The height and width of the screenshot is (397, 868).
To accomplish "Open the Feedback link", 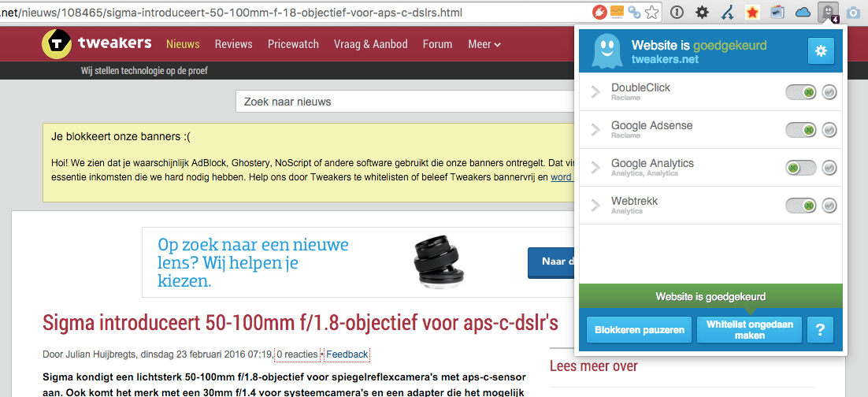I will [x=347, y=354].
